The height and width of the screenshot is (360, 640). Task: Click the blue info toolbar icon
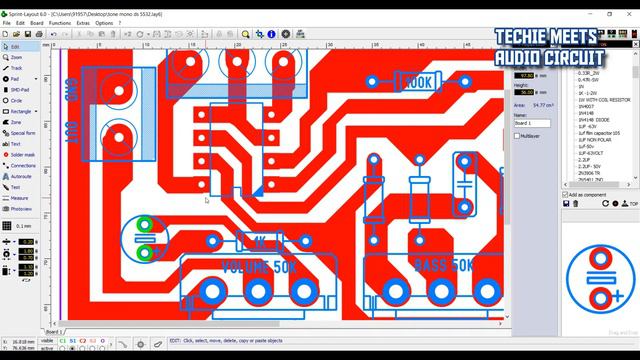pos(271,34)
